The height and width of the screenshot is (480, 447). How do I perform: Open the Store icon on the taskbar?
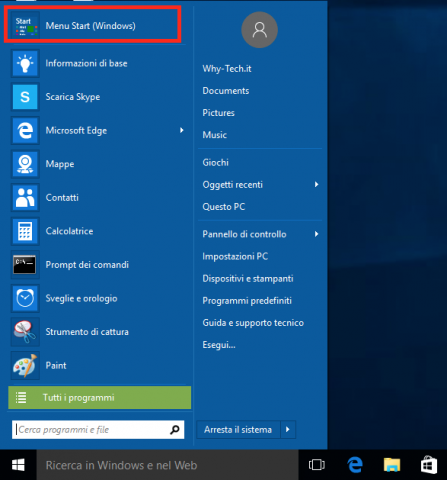tap(429, 465)
